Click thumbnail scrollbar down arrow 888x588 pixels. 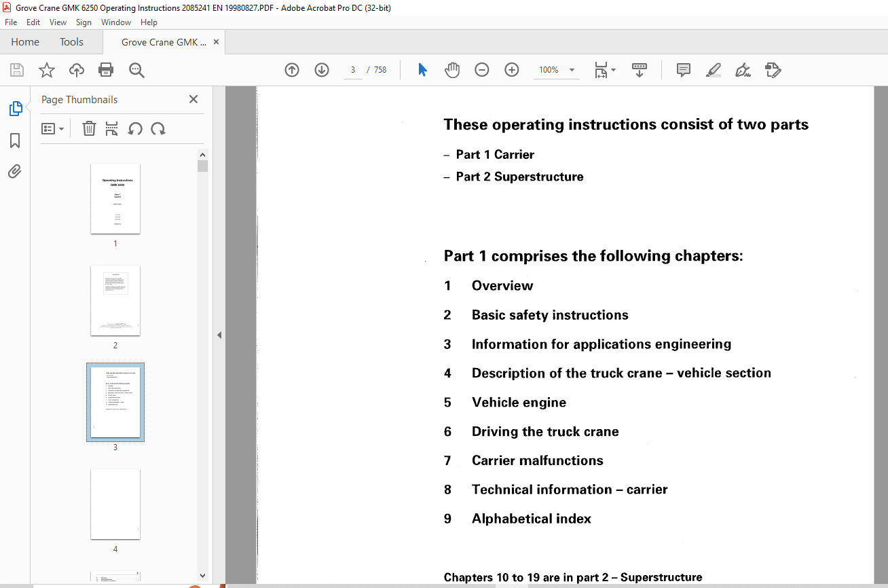coord(202,576)
